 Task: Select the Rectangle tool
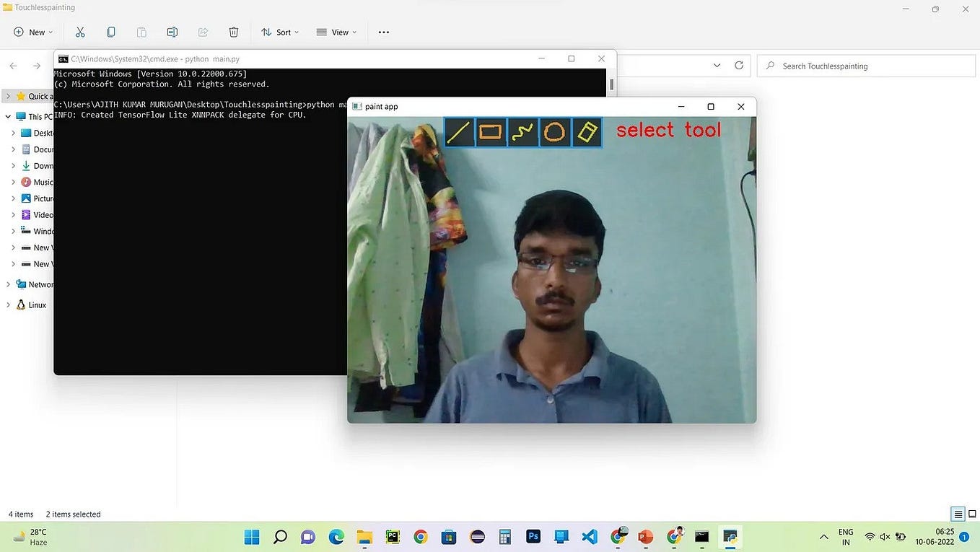click(491, 132)
